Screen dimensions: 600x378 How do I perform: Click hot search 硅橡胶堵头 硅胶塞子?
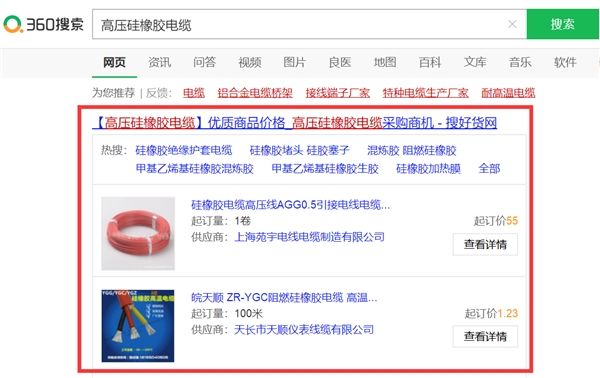click(x=299, y=150)
